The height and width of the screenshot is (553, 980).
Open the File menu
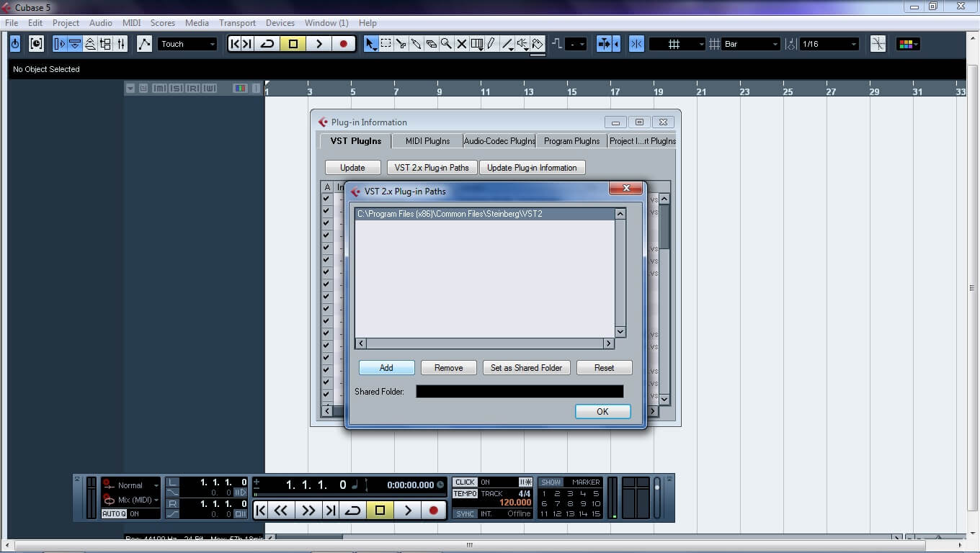(12, 23)
